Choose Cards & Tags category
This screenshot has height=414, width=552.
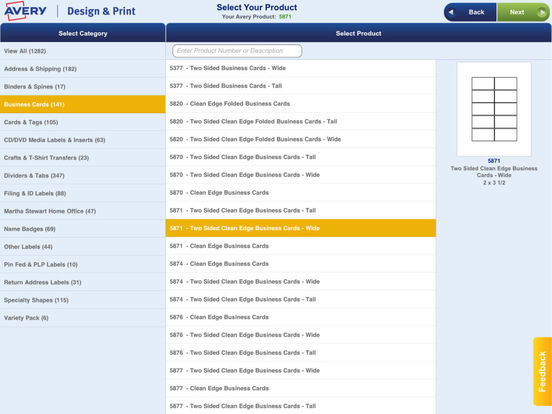click(82, 122)
